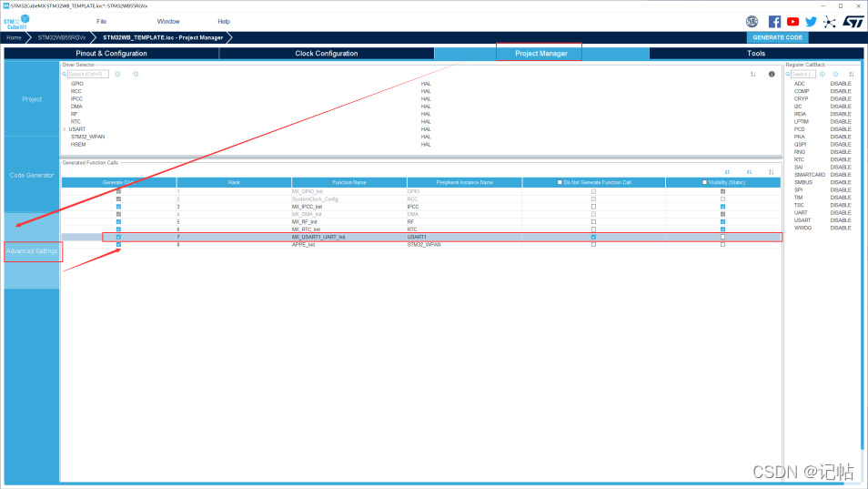This screenshot has width=868, height=489.
Task: Switch to Pinout & Configuration tab
Action: [111, 54]
